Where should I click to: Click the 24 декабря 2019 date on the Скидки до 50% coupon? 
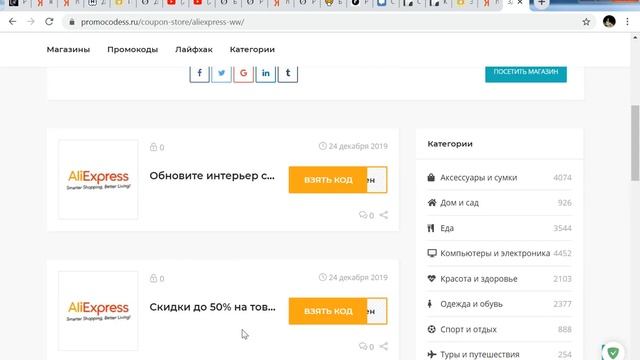tap(353, 278)
